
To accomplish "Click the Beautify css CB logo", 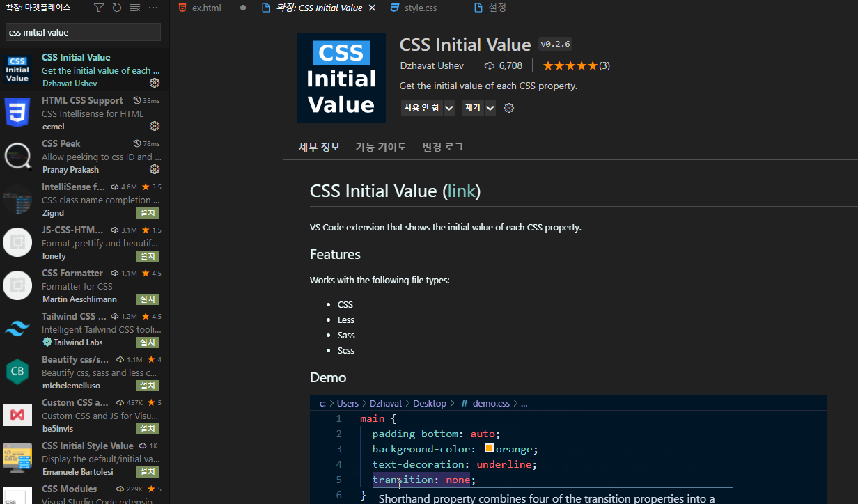I will [17, 372].
